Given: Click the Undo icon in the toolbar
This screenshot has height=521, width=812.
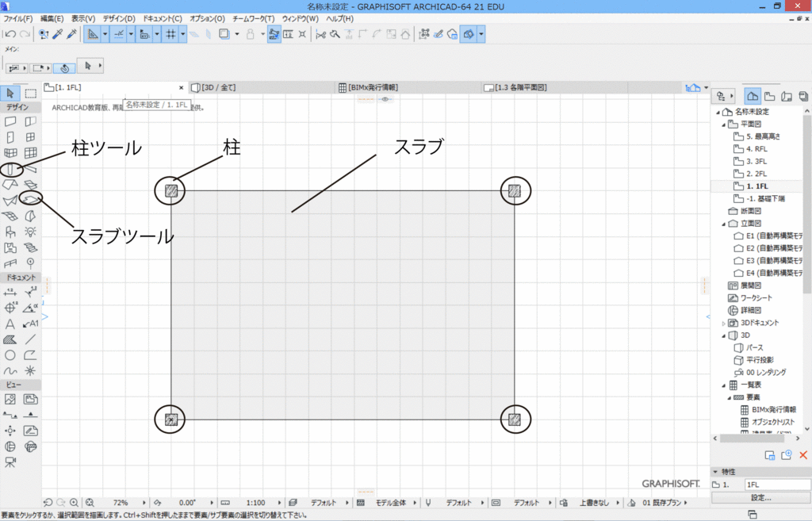Looking at the screenshot, I should pos(10,34).
